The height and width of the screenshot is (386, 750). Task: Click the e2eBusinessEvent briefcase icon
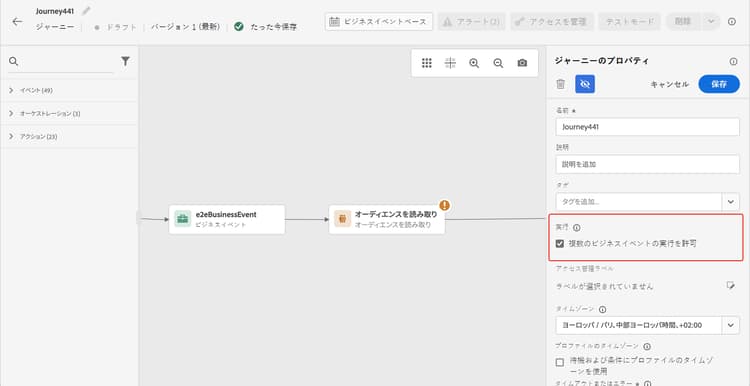click(x=183, y=219)
